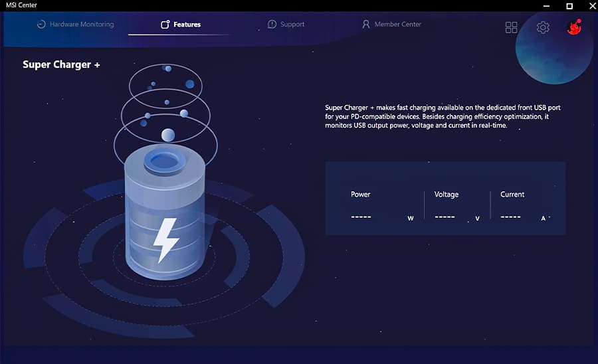This screenshot has width=598, height=364.
Task: Click the Hardware Monitoring gauge icon
Action: (x=41, y=25)
